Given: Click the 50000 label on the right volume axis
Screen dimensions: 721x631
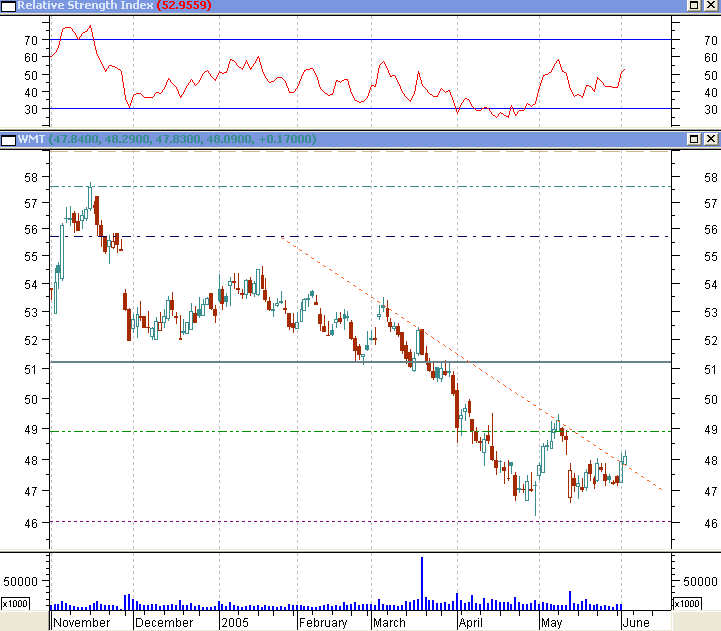Looking at the screenshot, I should (x=700, y=582).
